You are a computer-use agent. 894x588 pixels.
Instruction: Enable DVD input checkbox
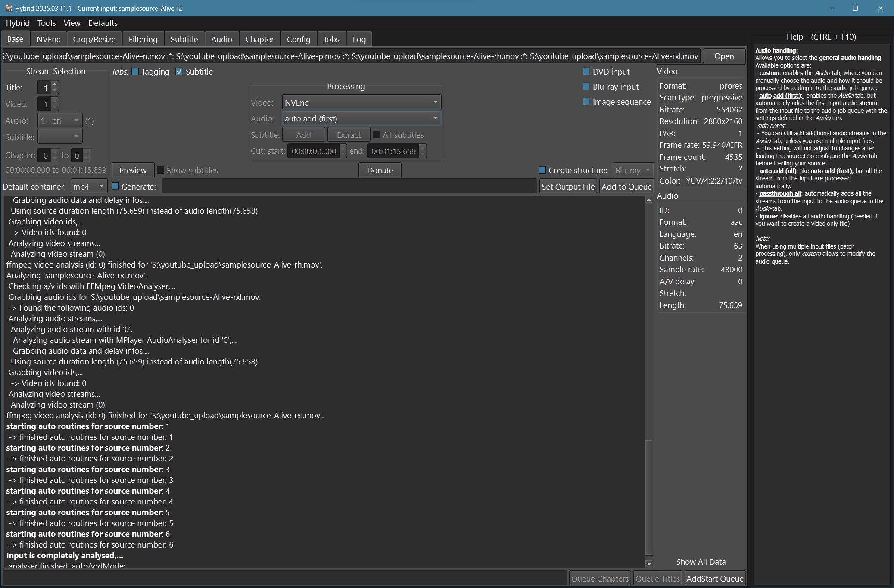(586, 72)
